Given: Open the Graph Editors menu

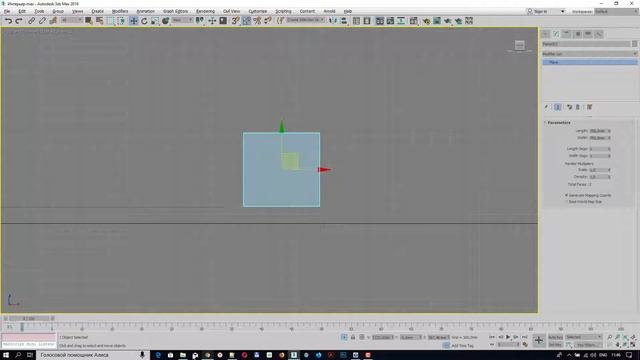Looking at the screenshot, I should 175,11.
